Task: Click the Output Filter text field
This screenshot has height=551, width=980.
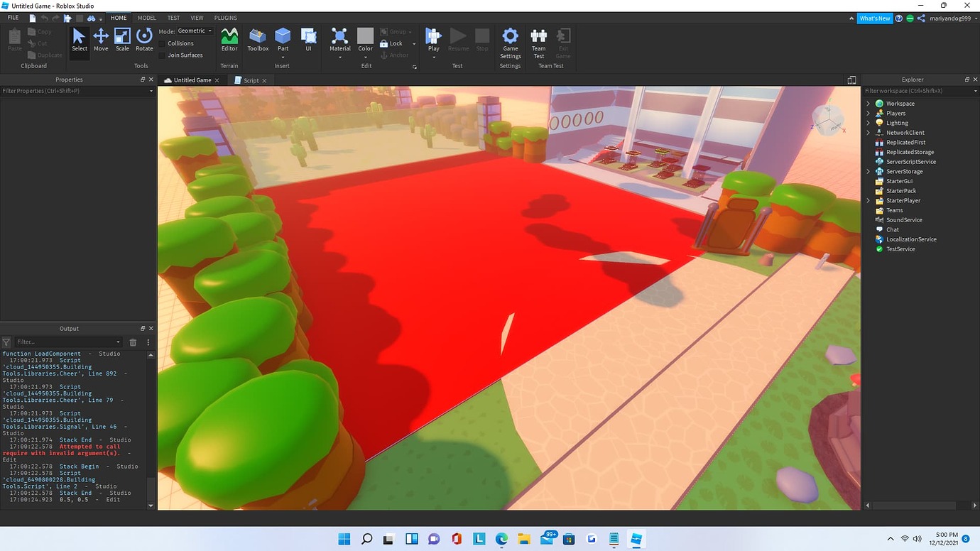Action: coord(69,342)
